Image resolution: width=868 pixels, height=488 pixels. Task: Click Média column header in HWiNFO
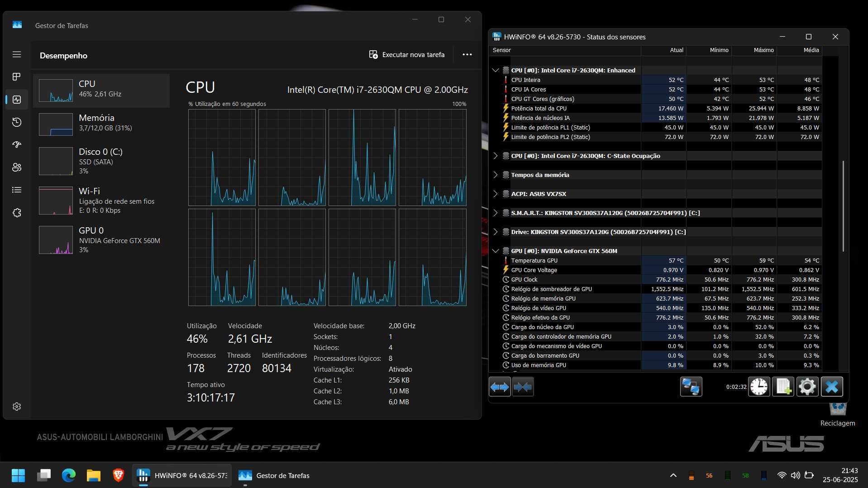point(799,50)
